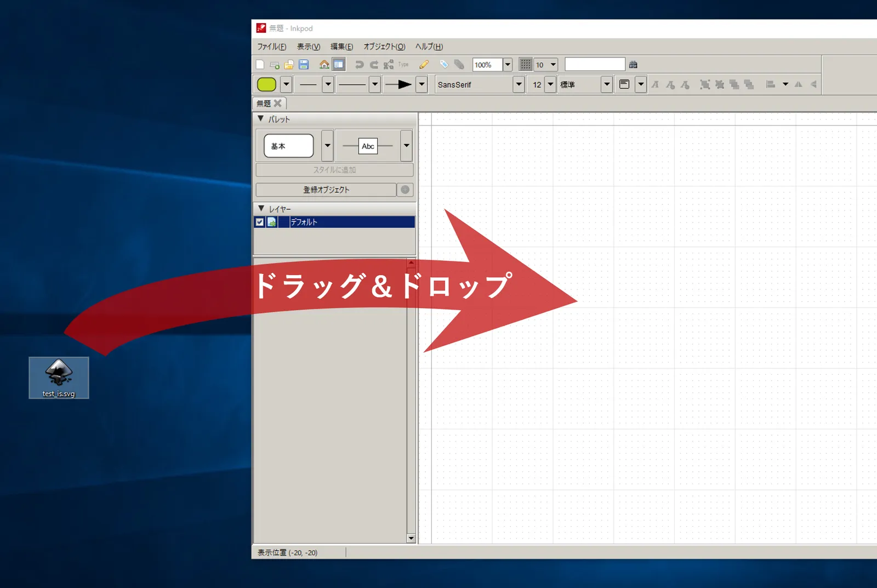Open the grid size 10 dropdown
This screenshot has height=588, width=877.
pos(553,65)
